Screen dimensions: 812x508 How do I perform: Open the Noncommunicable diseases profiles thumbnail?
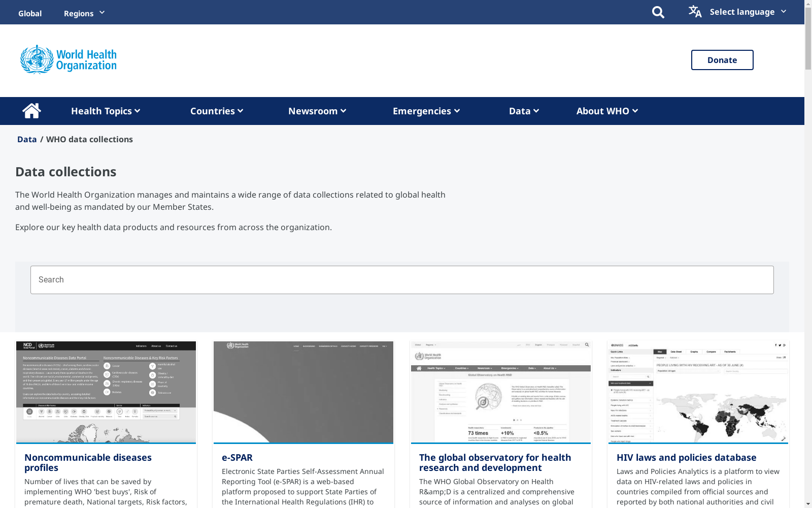(106, 392)
